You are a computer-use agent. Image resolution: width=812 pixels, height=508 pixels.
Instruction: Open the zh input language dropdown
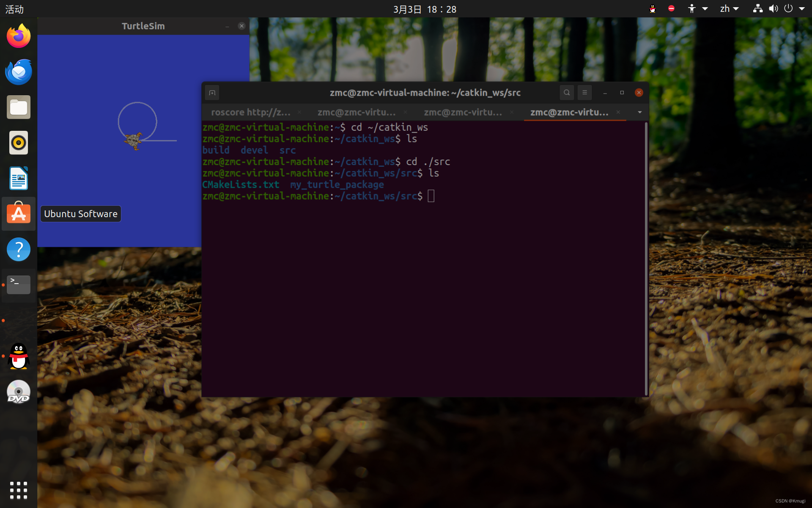pos(729,9)
